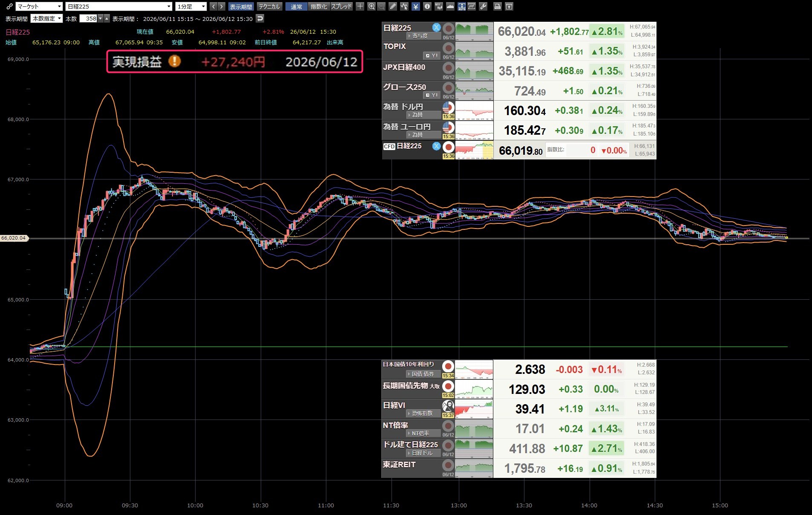
Task: Open the TOPIX index name
Action: point(394,46)
